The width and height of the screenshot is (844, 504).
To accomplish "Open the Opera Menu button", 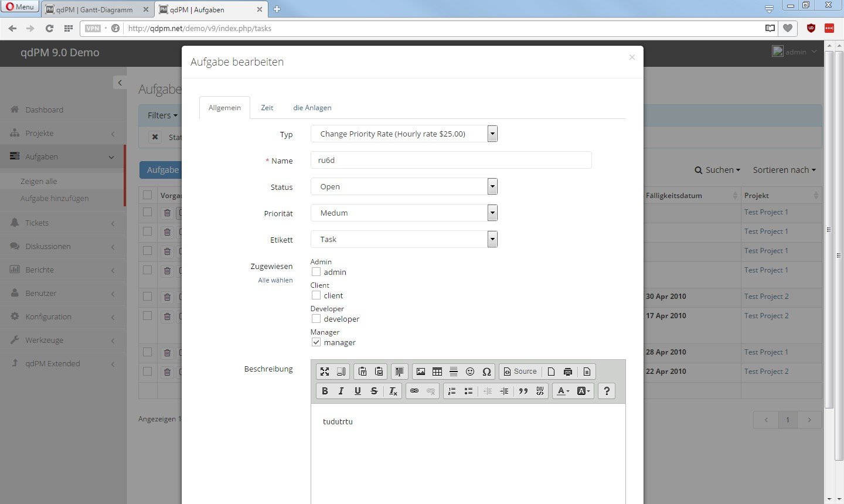I will (20, 7).
